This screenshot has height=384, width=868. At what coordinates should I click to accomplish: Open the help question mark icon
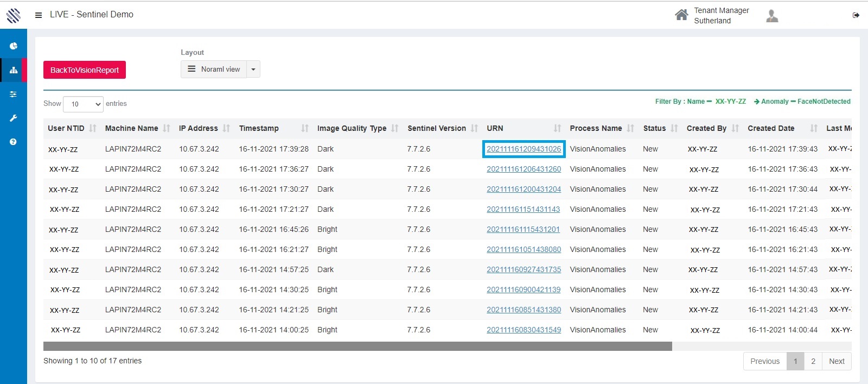tap(14, 142)
